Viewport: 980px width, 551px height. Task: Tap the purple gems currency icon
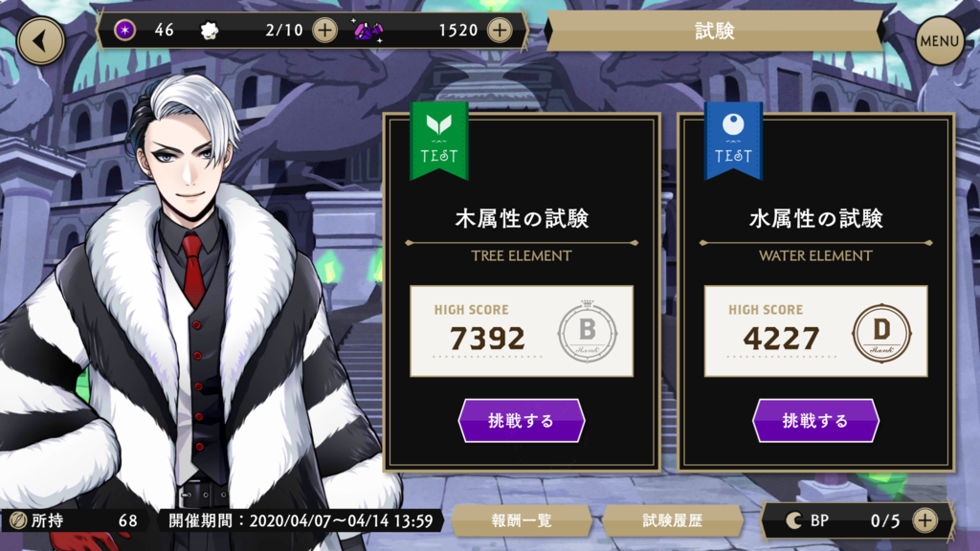click(x=368, y=30)
